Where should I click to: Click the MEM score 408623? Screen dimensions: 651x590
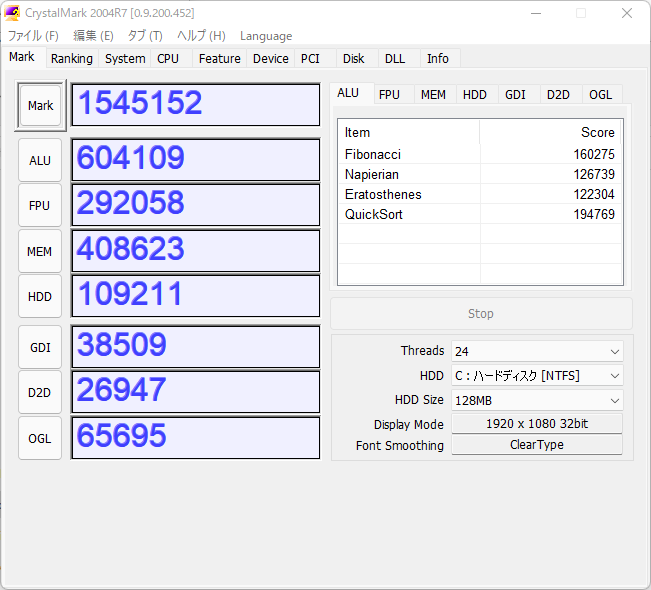[196, 251]
